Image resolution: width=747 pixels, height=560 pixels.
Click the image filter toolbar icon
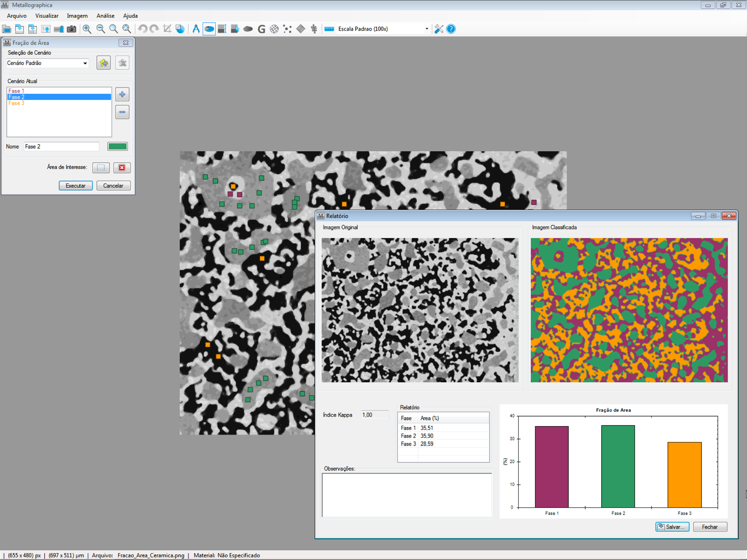[x=180, y=29]
